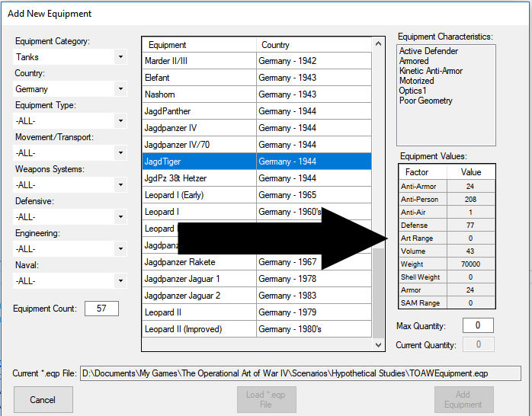Click the Anti-Air factor row
Viewport: 532px width, 416px height.
click(447, 213)
